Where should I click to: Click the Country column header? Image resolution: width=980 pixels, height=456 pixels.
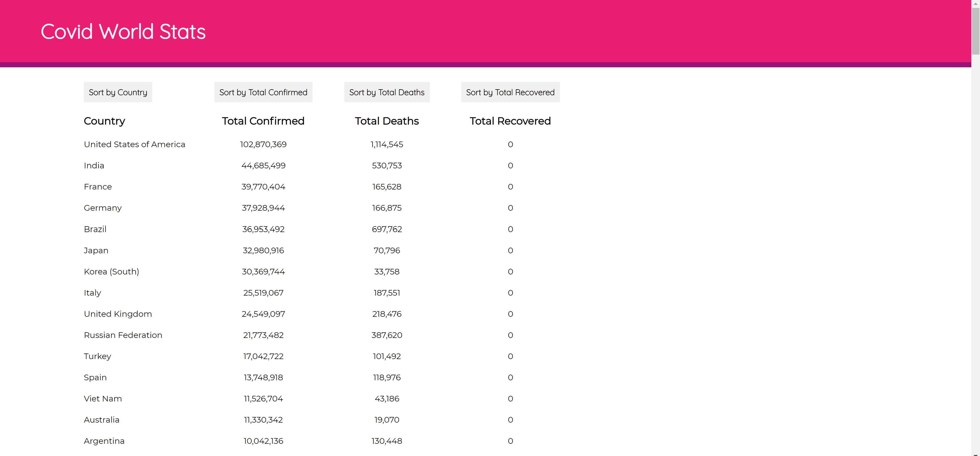[x=104, y=121]
